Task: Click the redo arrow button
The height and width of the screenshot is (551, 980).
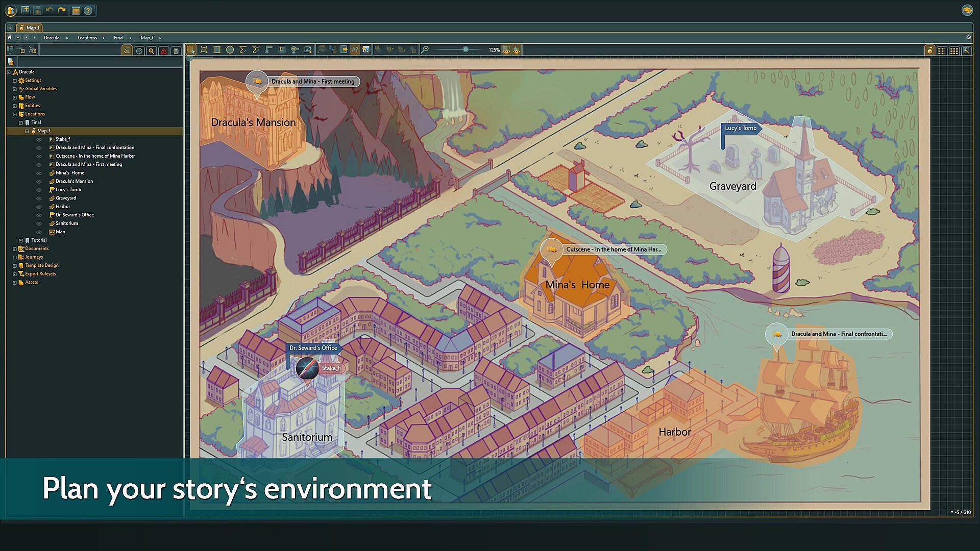Action: coord(62,10)
